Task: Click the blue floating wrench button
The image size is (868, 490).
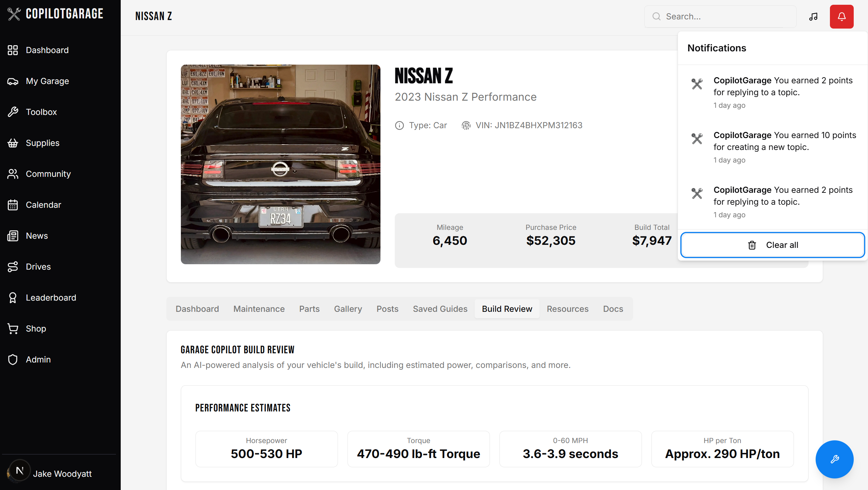Action: click(834, 459)
